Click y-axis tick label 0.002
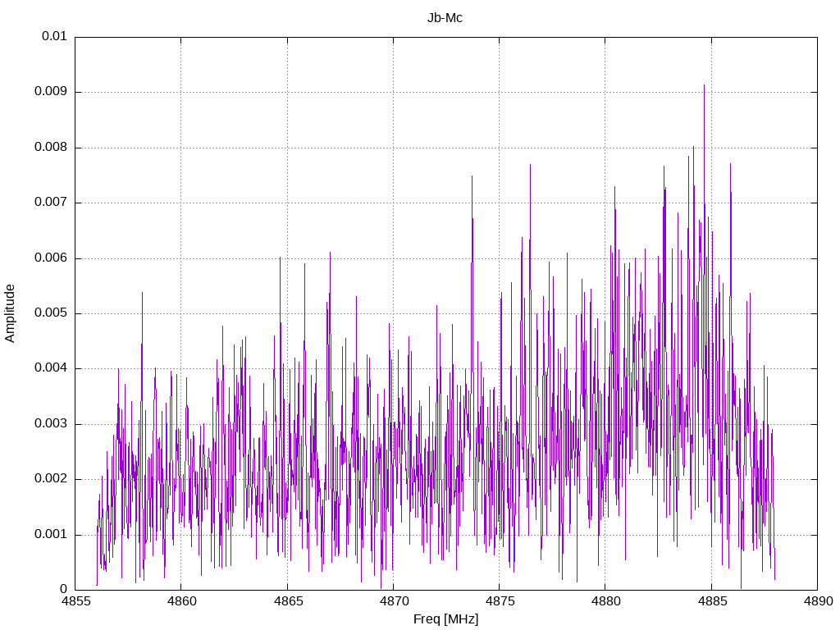This screenshot has height=630, width=840. pyautogui.click(x=51, y=479)
